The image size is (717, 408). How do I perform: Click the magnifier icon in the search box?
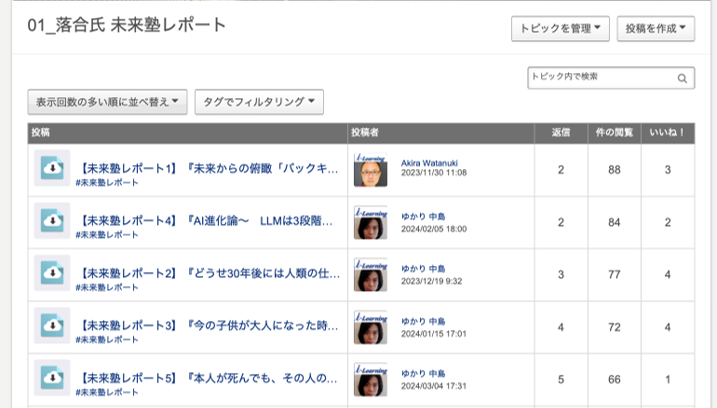(x=682, y=78)
